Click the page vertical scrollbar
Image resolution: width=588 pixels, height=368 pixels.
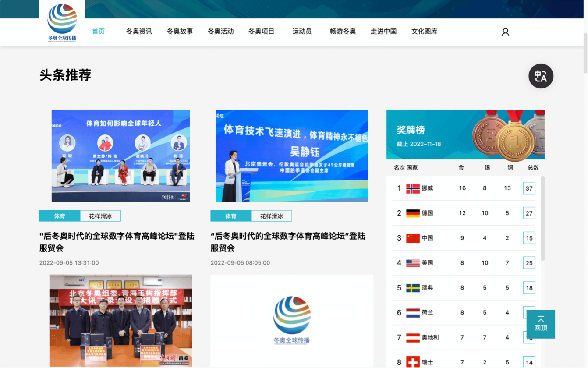coord(585,53)
